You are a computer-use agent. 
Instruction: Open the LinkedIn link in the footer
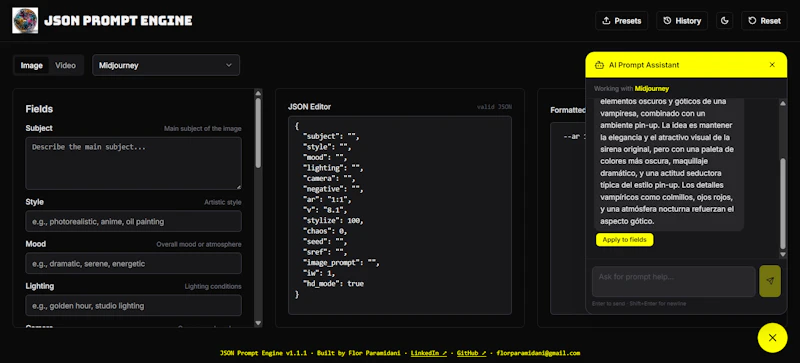[x=429, y=353]
